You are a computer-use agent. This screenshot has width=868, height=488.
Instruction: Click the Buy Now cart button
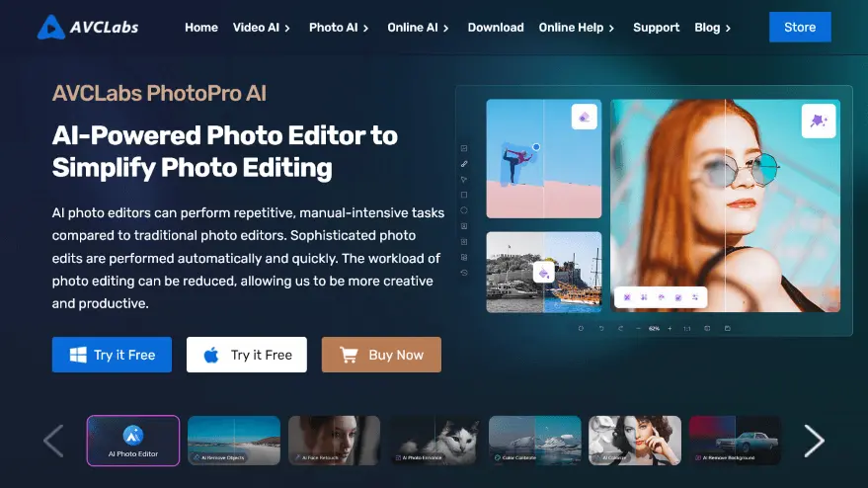pyautogui.click(x=381, y=355)
